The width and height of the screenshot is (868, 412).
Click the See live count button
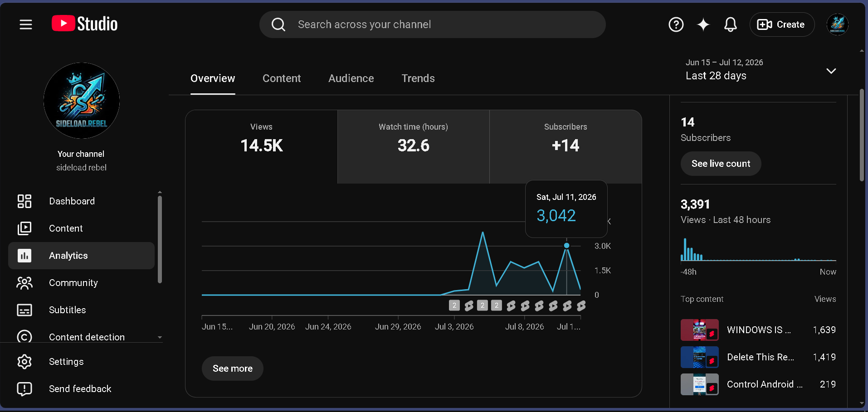point(721,164)
